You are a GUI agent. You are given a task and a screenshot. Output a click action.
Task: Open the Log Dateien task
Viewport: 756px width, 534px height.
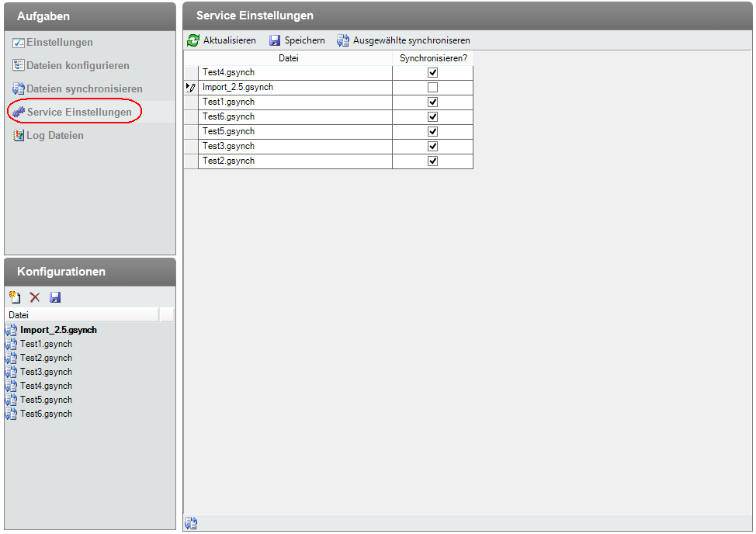(x=54, y=136)
